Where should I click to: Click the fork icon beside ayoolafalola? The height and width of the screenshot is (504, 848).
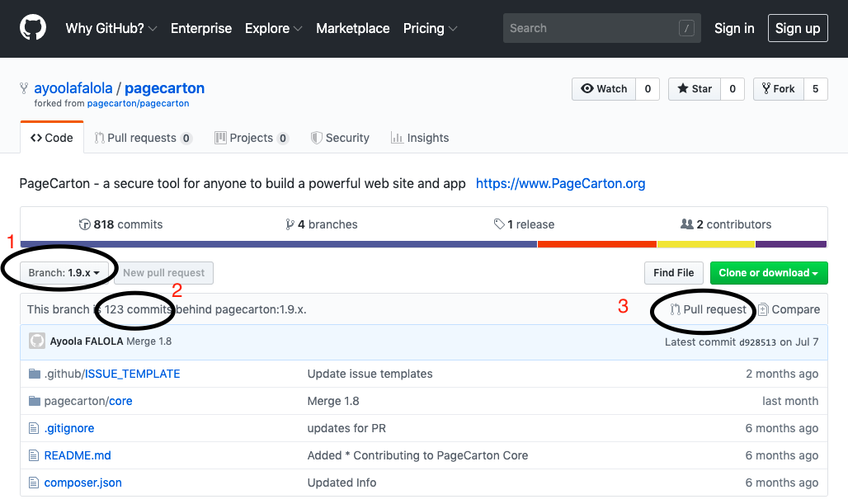click(24, 88)
